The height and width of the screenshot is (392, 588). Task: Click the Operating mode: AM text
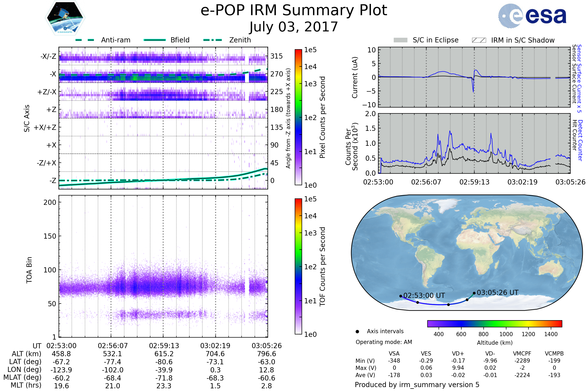click(384, 342)
